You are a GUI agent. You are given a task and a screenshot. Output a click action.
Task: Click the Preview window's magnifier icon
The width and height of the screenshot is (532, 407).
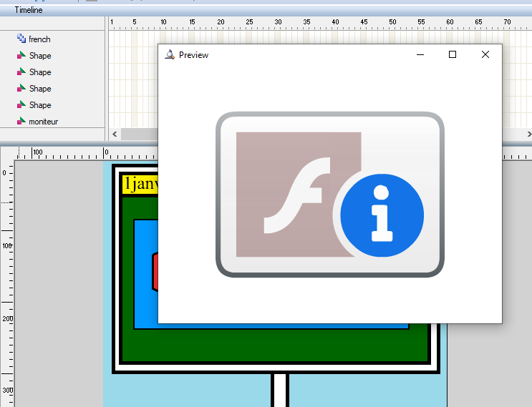pos(170,54)
